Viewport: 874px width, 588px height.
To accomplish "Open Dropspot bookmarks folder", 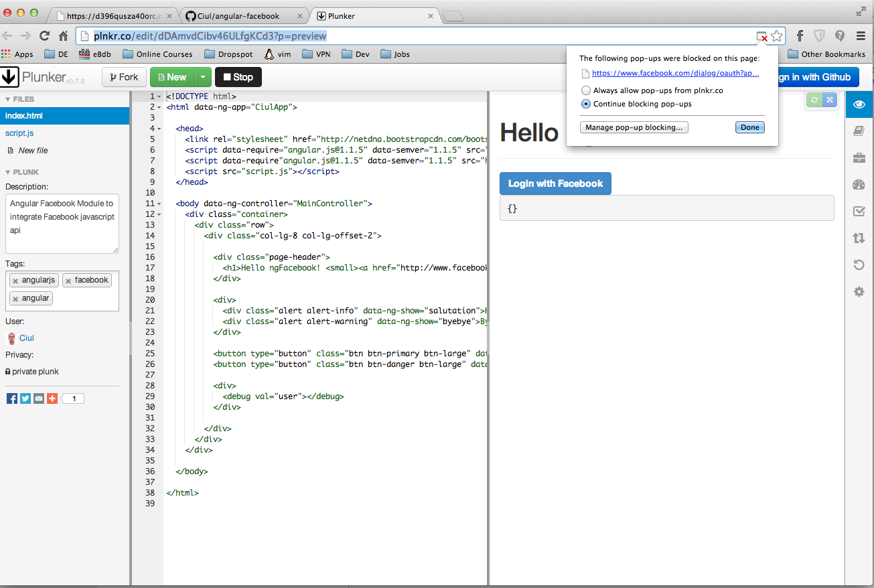I will 230,54.
